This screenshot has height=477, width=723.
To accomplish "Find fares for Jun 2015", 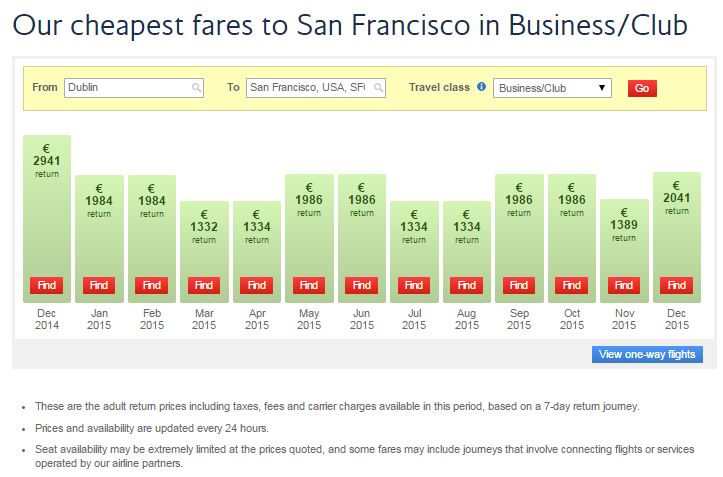I will tap(362, 285).
